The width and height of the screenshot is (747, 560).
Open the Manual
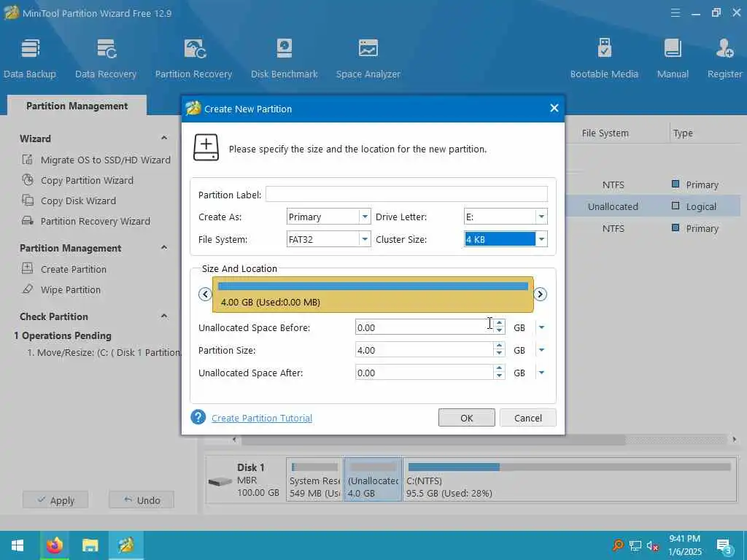click(673, 58)
